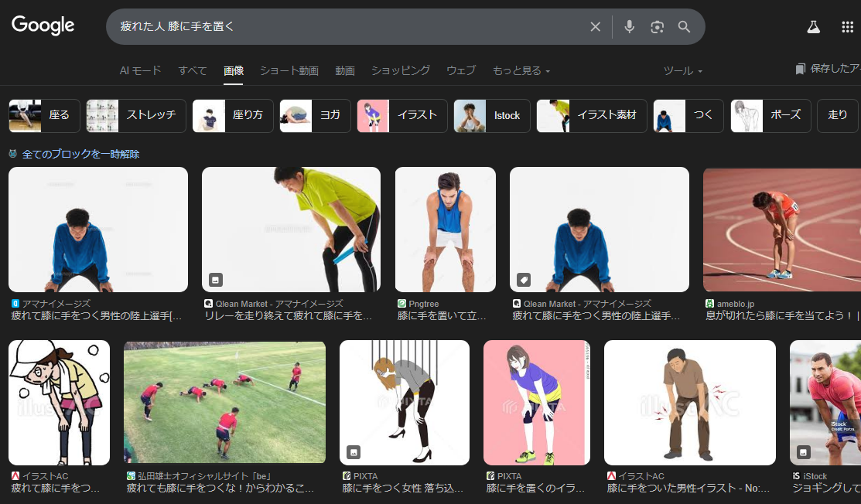Switch to the AI モード tab

[141, 71]
